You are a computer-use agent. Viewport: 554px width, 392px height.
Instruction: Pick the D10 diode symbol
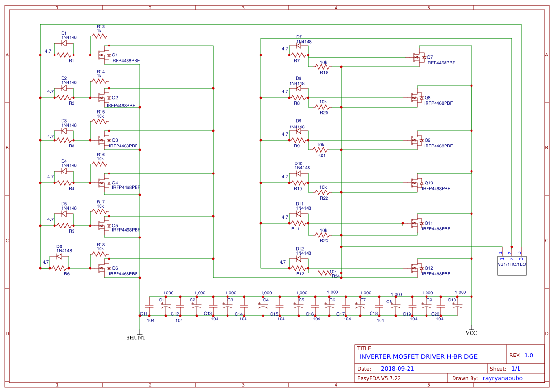pyautogui.click(x=299, y=173)
